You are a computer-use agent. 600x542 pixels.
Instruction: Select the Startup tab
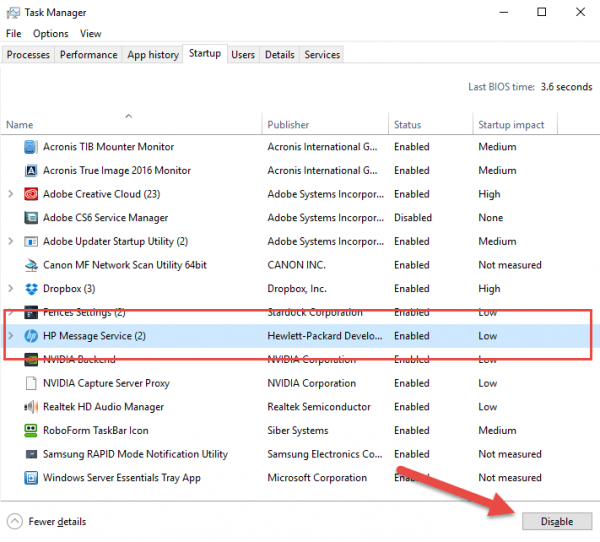coord(205,53)
